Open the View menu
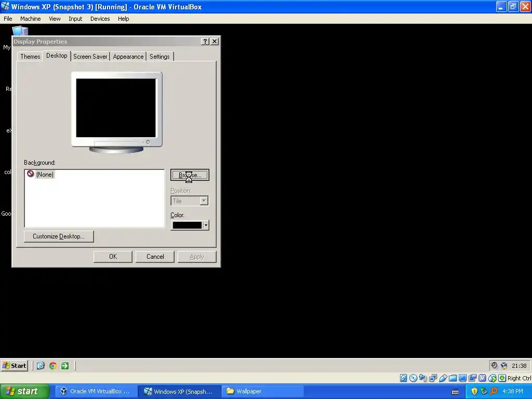532x399 pixels. [x=55, y=19]
